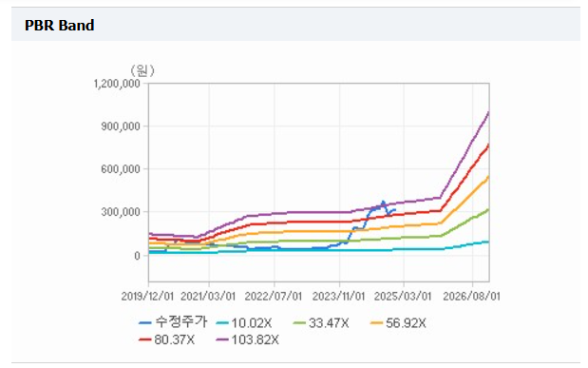This screenshot has height=368, width=588.
Task: Click the 2019/12/01 x-axis date
Action: 147,297
